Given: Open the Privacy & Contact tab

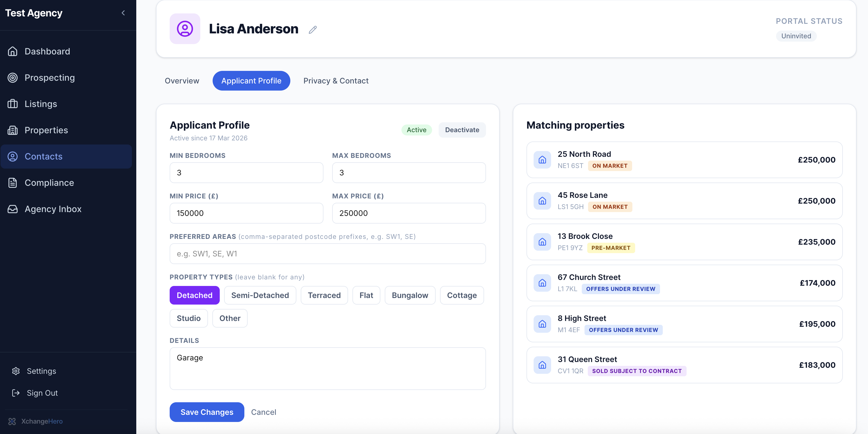Looking at the screenshot, I should pyautogui.click(x=335, y=80).
